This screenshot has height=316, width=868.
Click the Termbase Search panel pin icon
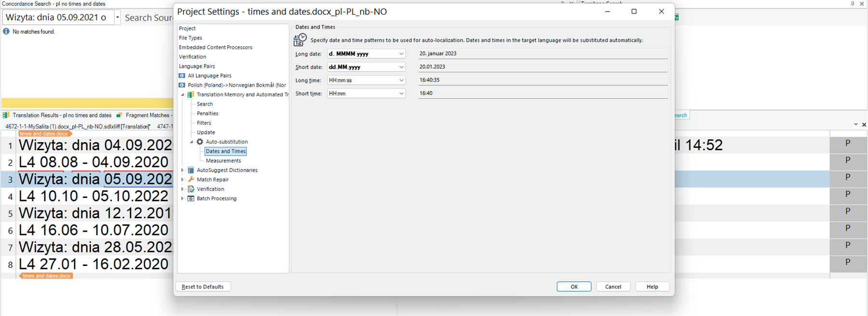click(x=853, y=3)
